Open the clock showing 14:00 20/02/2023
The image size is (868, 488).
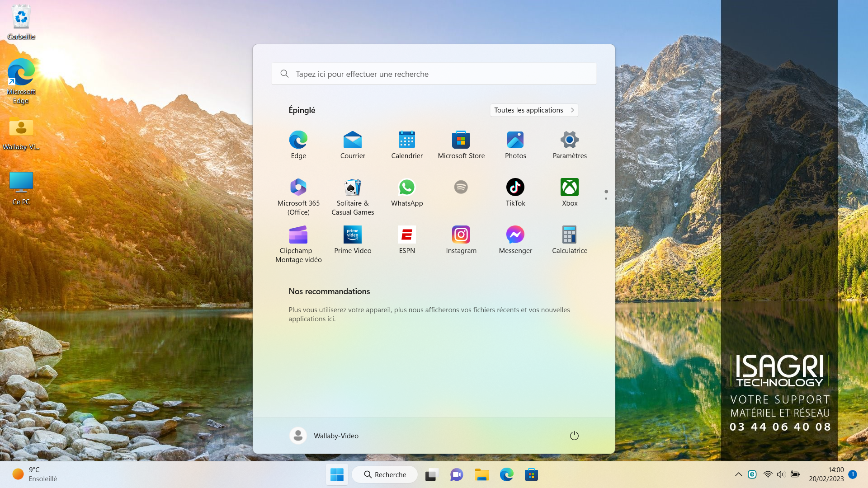pos(826,474)
